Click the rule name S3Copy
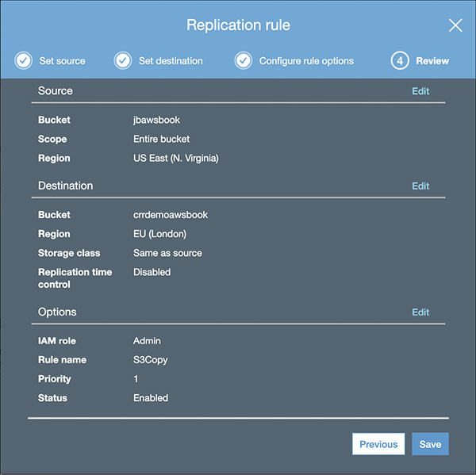The width and height of the screenshot is (476, 475). tap(150, 360)
